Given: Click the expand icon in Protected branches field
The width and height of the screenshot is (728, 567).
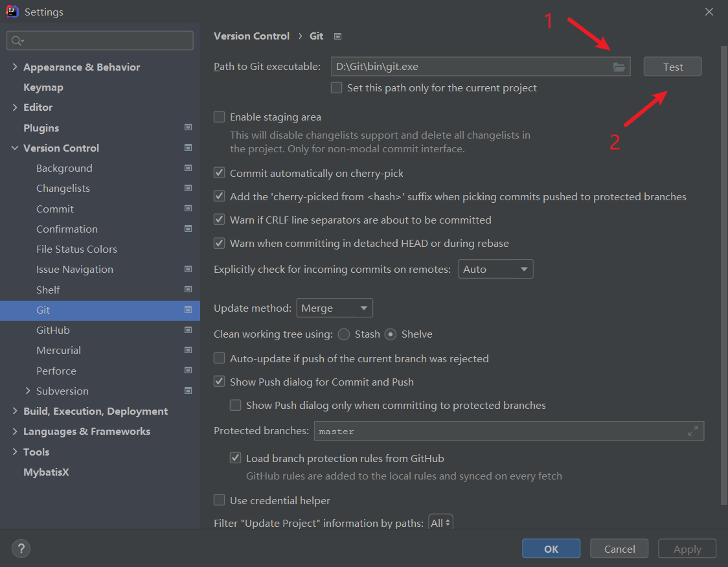Looking at the screenshot, I should [692, 431].
